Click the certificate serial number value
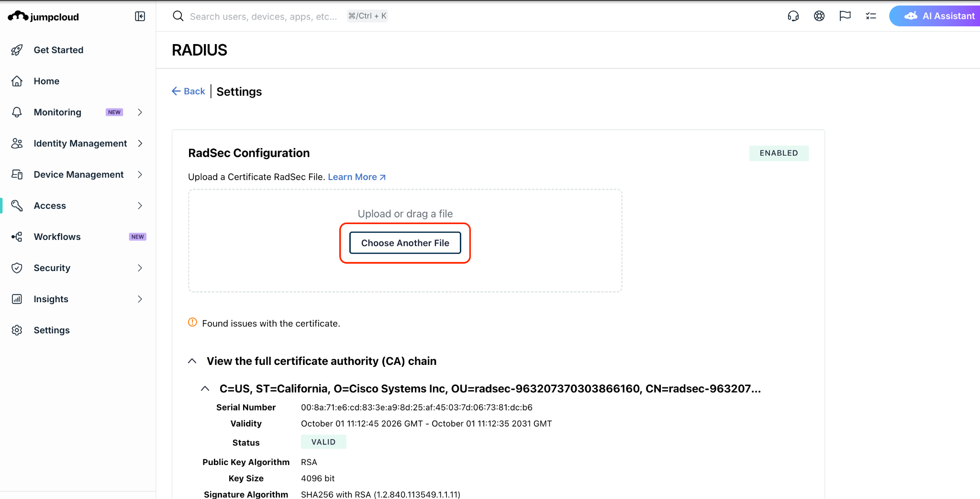980x499 pixels. (x=416, y=407)
